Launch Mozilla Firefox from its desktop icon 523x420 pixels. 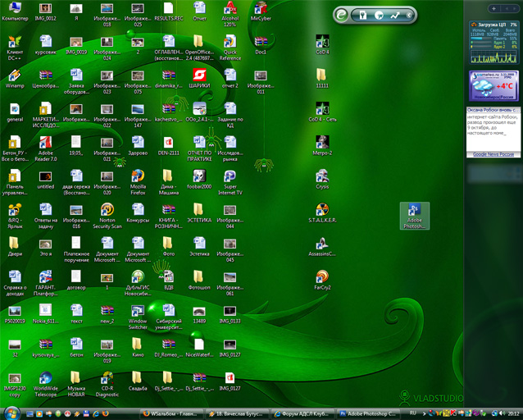point(138,183)
